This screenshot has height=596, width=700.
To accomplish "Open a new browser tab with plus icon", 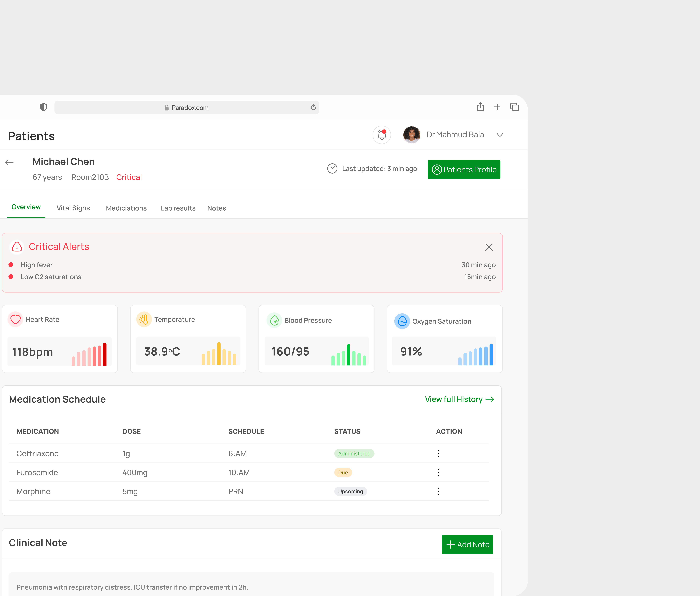I will 497,107.
